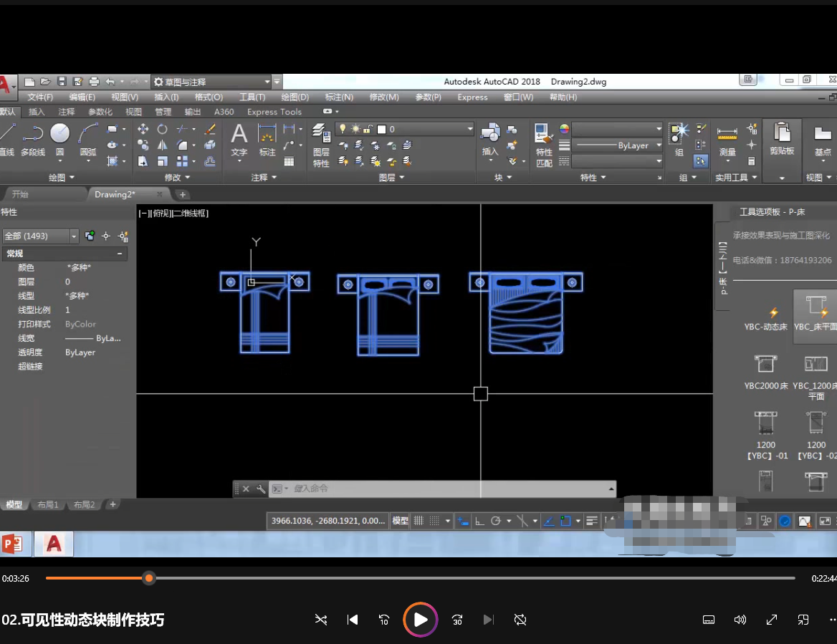Click the Undo arrow in quick access toolbar
This screenshot has height=644, width=837.
tap(110, 82)
